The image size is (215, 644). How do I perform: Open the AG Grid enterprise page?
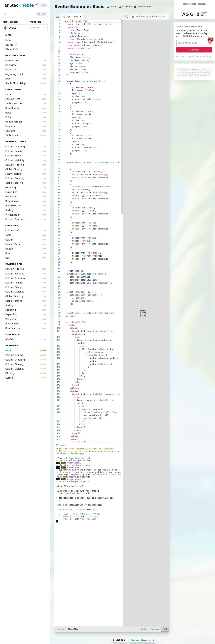pyautogui.click(x=26, y=339)
